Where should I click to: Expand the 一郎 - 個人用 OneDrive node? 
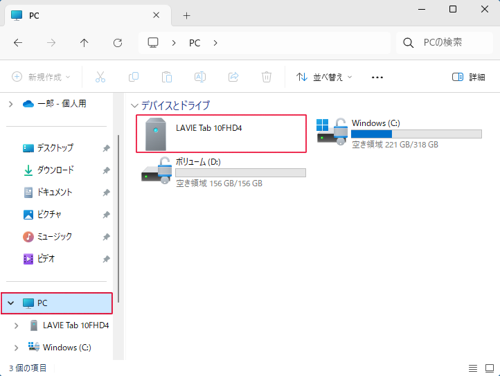pyautogui.click(x=11, y=104)
